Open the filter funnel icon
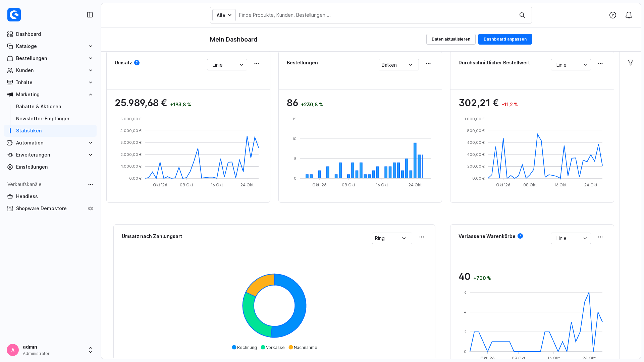 [x=631, y=63]
